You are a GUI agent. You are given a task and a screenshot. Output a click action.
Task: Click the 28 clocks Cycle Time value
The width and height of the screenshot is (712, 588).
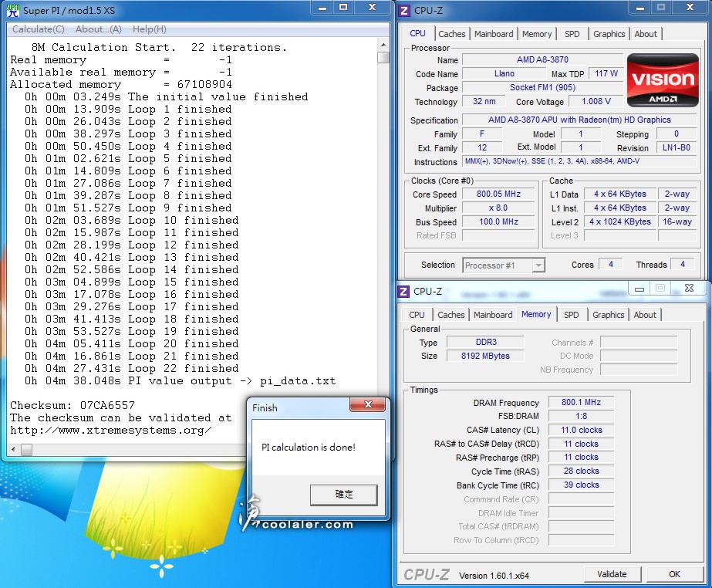pos(581,471)
